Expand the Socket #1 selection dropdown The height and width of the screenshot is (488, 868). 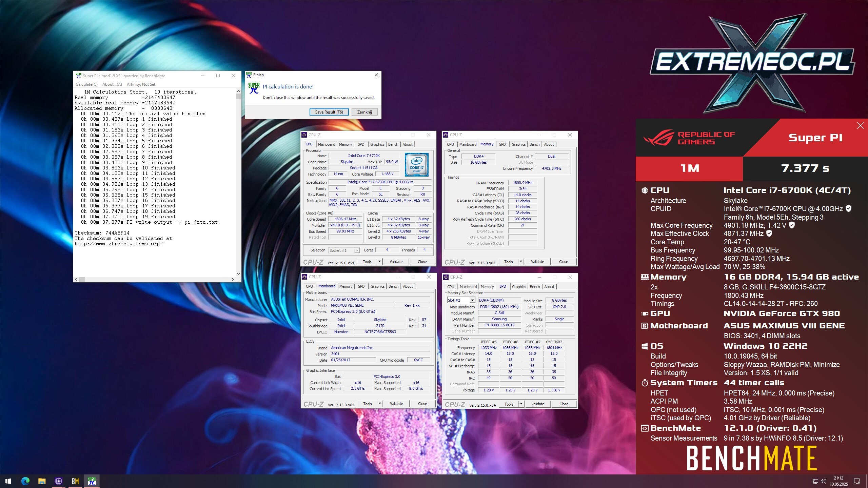click(x=357, y=250)
